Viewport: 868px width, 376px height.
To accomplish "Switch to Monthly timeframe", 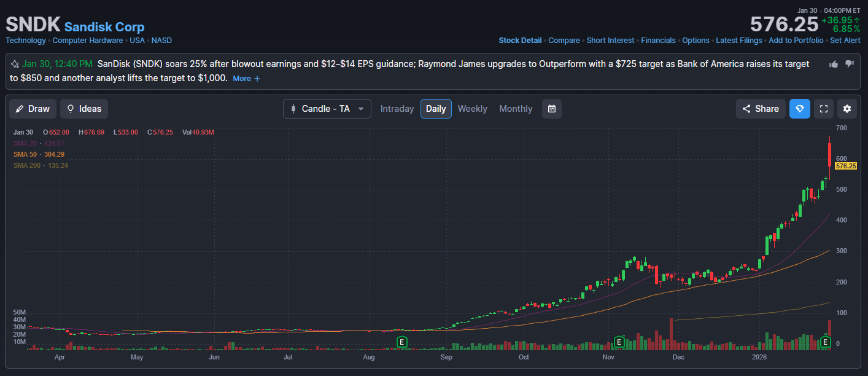I will point(516,109).
